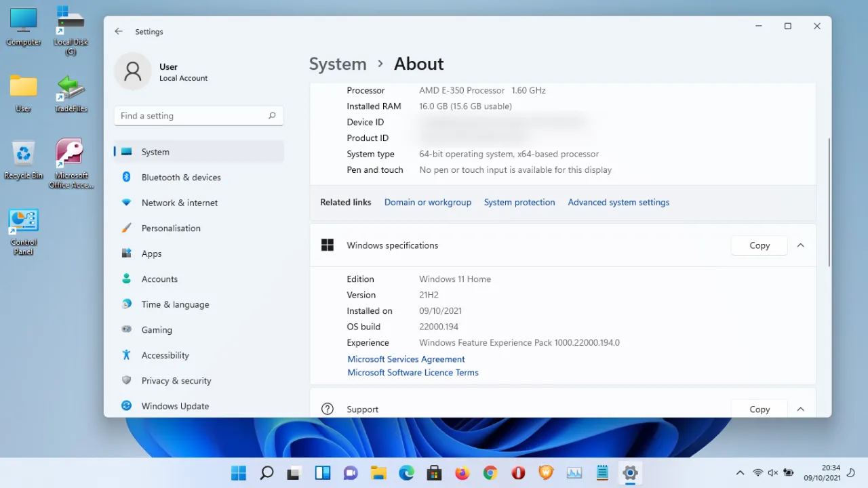Open the clock and date flyout

822,473
